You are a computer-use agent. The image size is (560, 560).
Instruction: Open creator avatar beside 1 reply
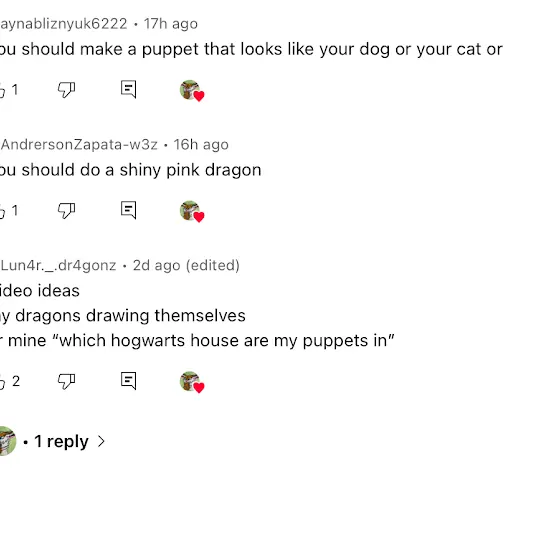(x=7, y=441)
